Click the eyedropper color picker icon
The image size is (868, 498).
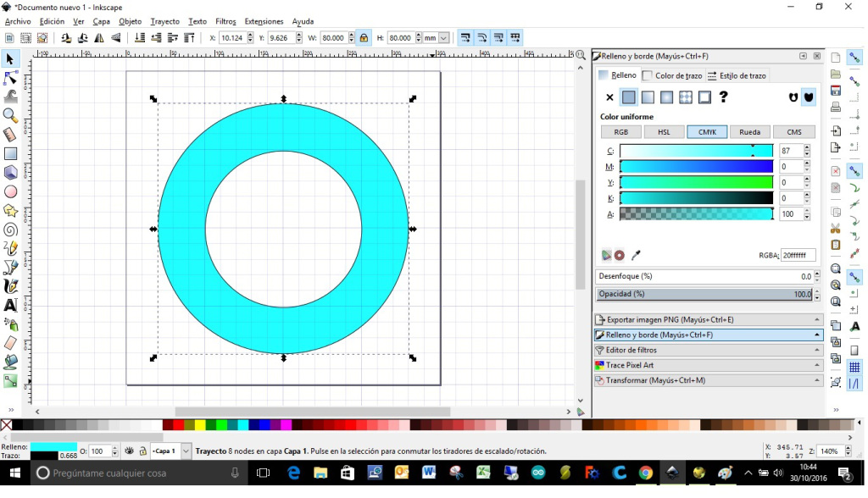(x=636, y=255)
